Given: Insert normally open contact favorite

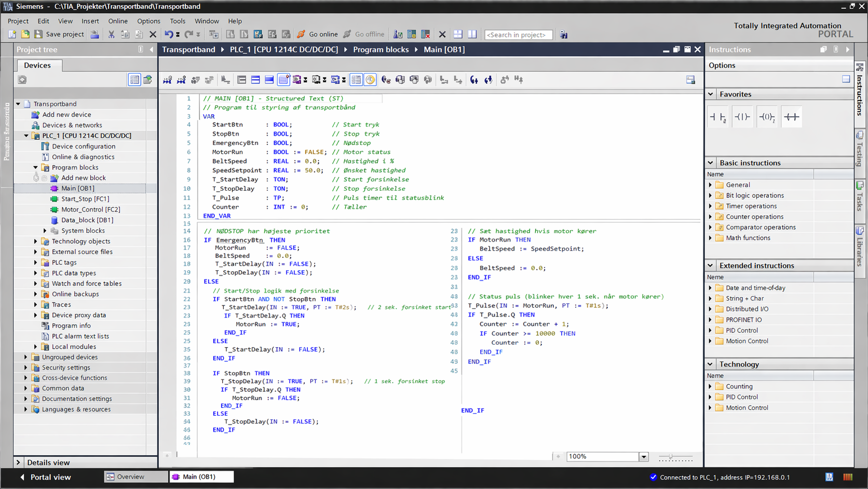Looking at the screenshot, I should click(x=718, y=117).
